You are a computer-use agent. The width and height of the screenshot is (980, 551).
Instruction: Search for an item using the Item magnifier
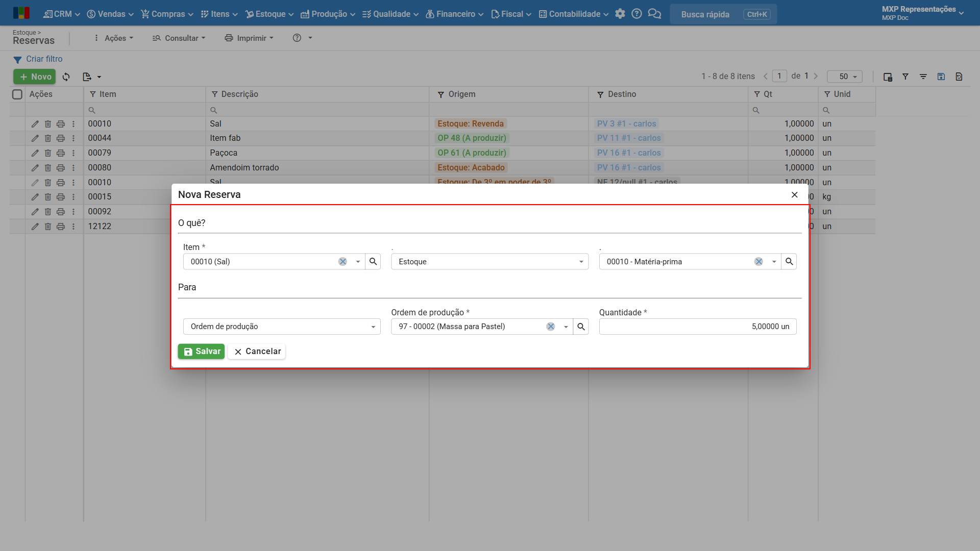pyautogui.click(x=373, y=262)
